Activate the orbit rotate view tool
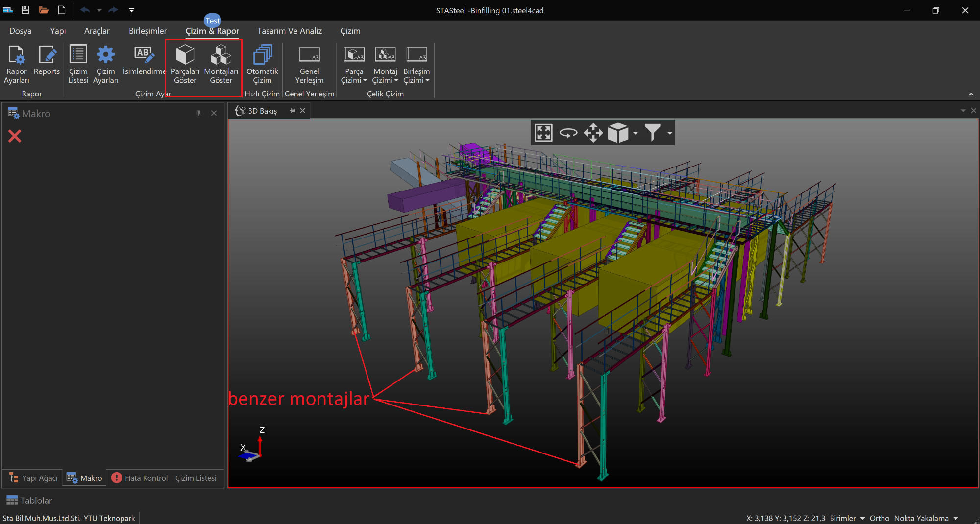 pyautogui.click(x=568, y=133)
